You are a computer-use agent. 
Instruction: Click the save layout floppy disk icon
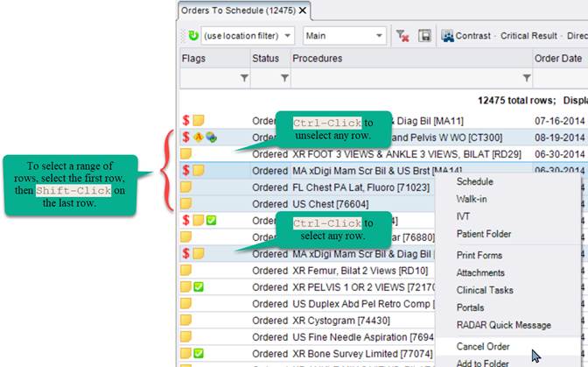(x=424, y=36)
